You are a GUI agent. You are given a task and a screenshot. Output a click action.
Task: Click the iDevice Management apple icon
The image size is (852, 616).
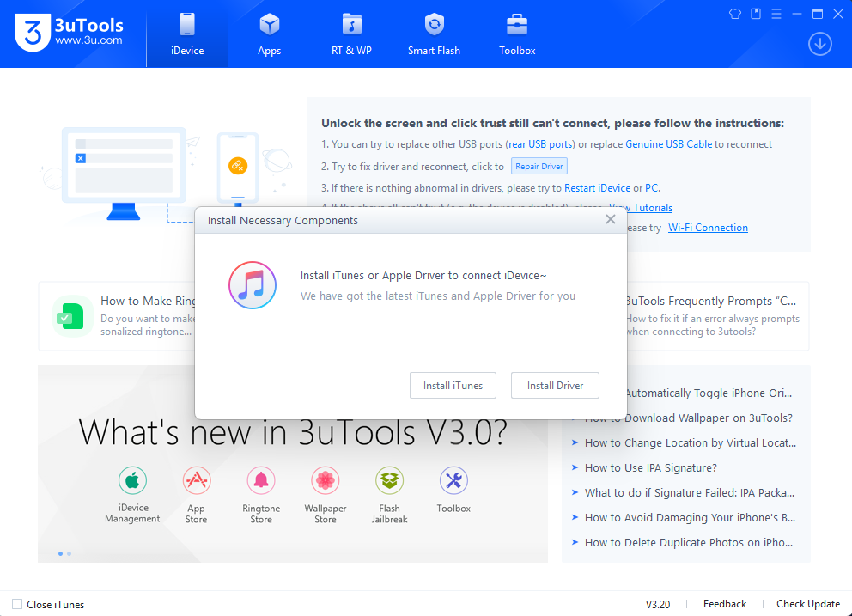(132, 480)
